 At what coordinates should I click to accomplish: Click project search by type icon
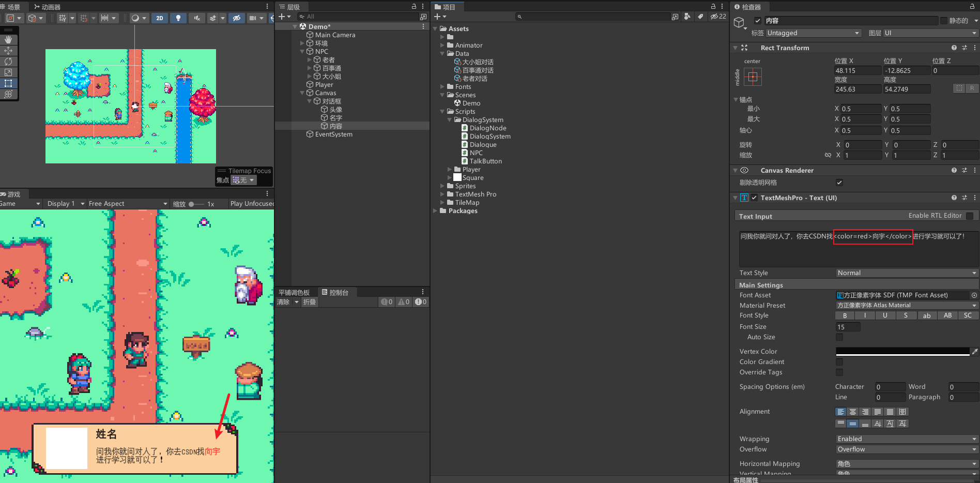pyautogui.click(x=687, y=17)
